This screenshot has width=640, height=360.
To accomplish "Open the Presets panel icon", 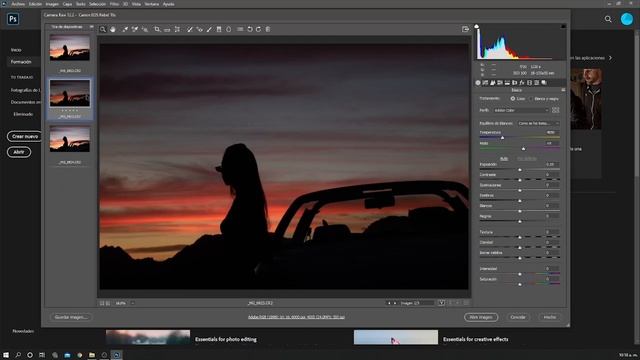I will 537,83.
